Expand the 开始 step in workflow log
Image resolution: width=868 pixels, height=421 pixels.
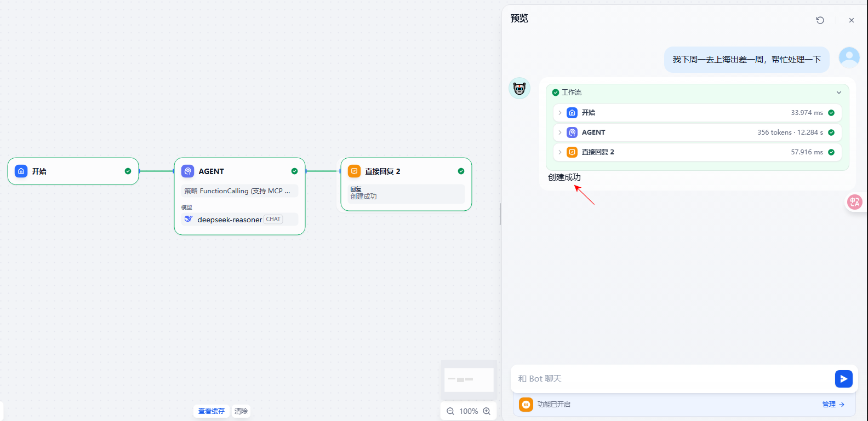(x=559, y=113)
